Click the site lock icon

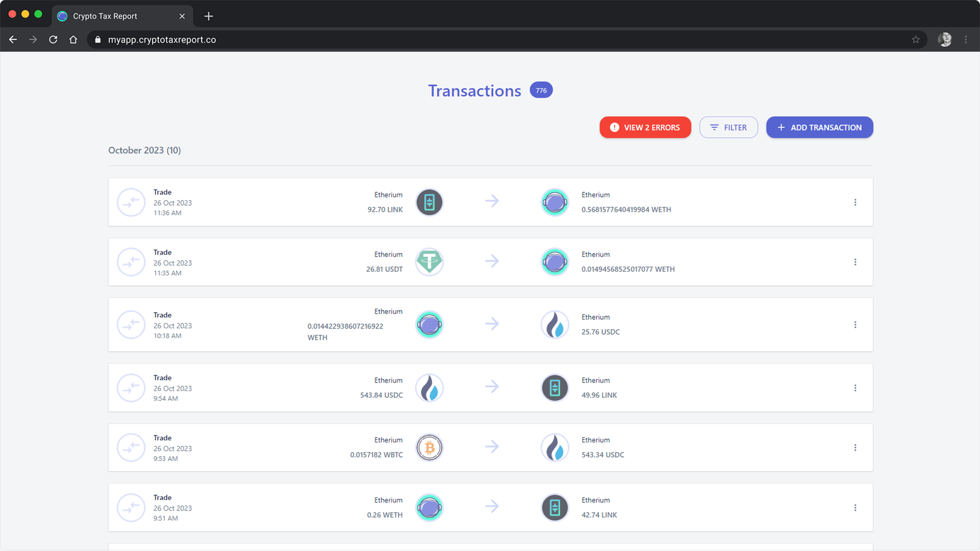pos(98,40)
